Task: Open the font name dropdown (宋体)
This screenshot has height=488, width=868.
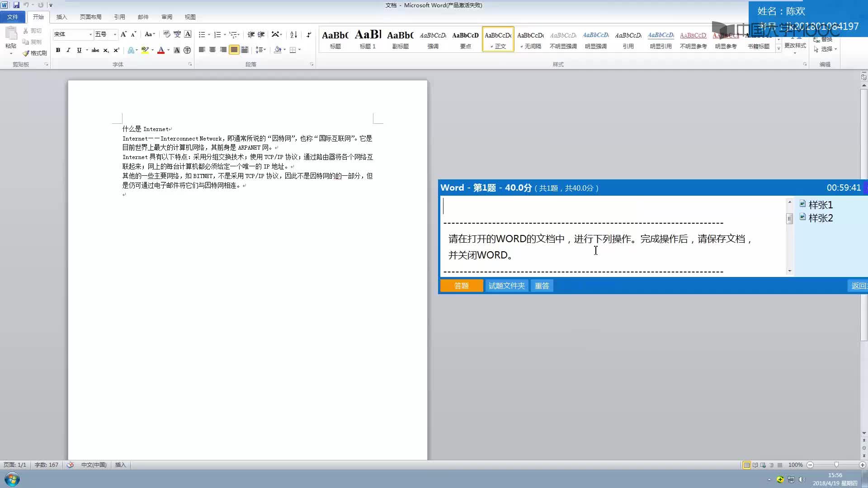Action: 90,34
